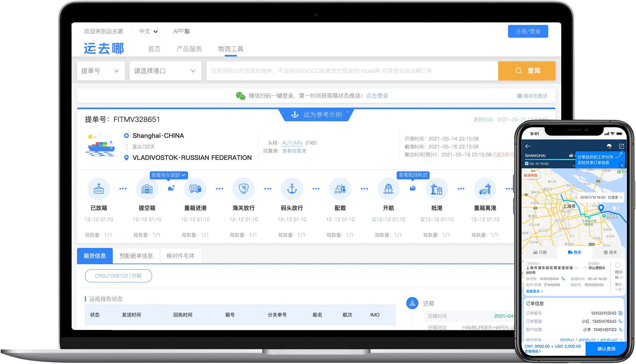Close the share tooltip on the phone
This screenshot has width=636, height=364.
click(x=622, y=165)
